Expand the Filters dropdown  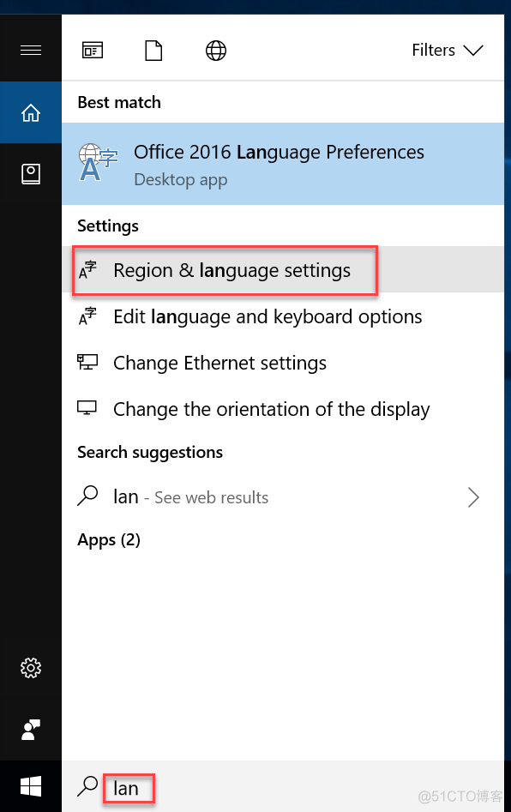448,50
